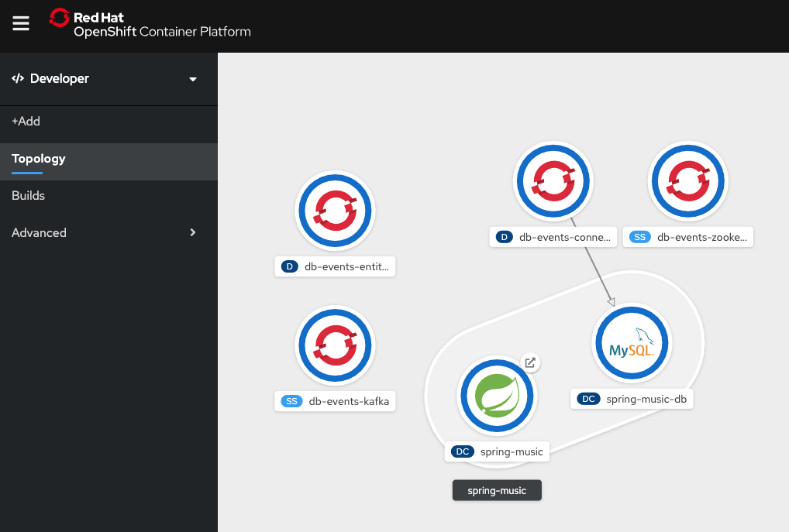Click the DC spring-music node label
The width and height of the screenshot is (789, 532).
(x=497, y=451)
